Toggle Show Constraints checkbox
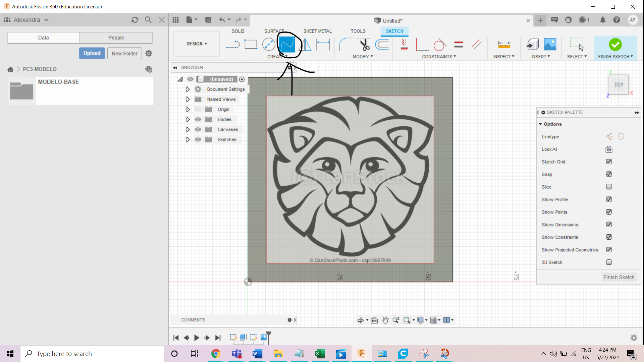 [x=609, y=237]
